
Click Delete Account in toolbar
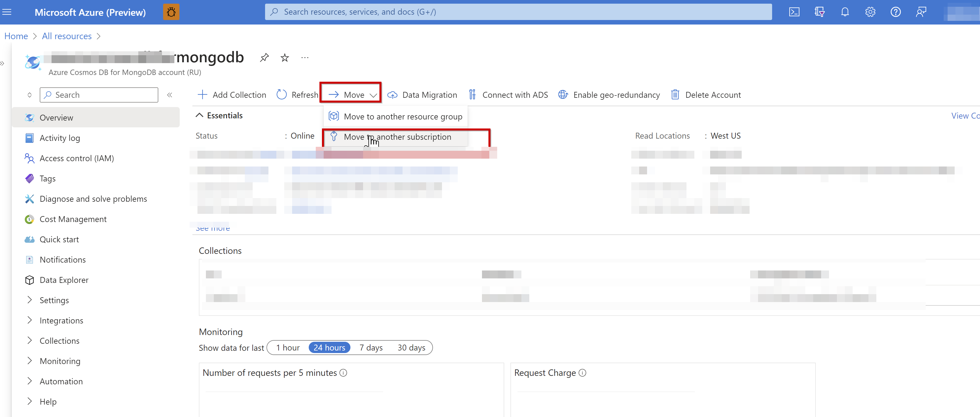[x=706, y=95]
